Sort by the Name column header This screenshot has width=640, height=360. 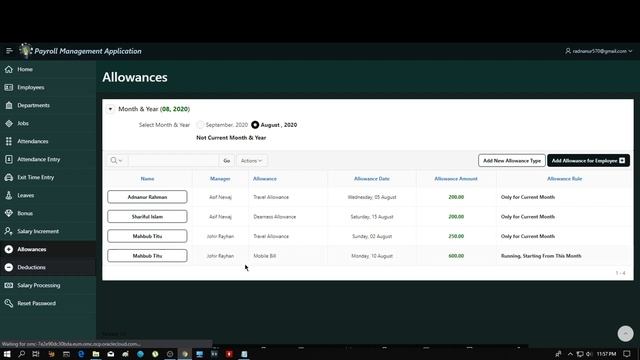click(147, 179)
